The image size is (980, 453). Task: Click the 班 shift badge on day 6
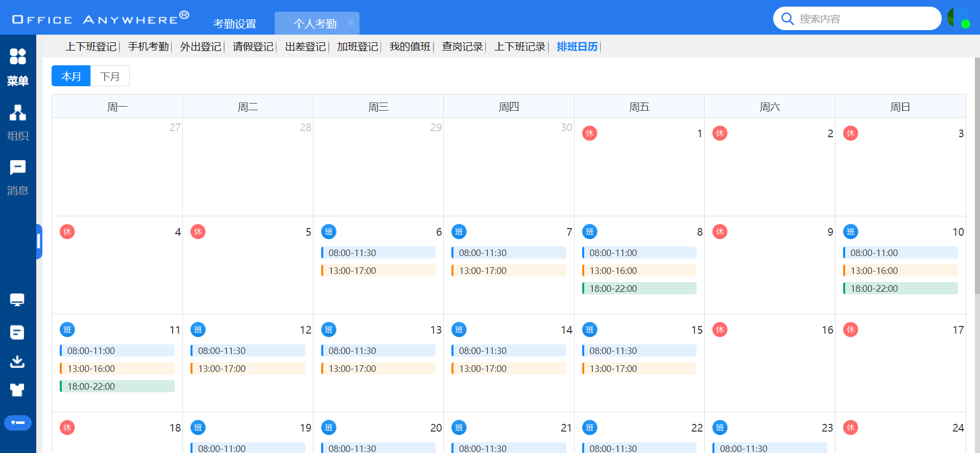click(329, 232)
